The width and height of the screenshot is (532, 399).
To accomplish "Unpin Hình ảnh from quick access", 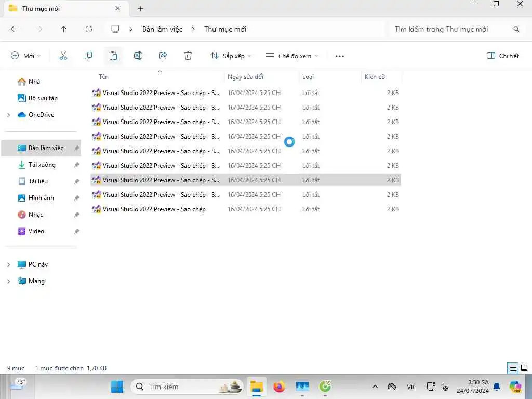I will tap(77, 198).
